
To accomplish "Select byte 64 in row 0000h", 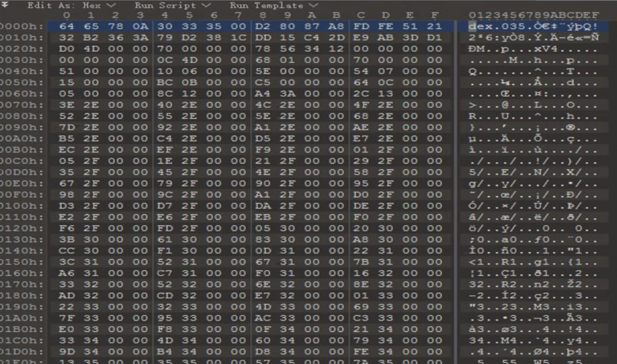I will click(66, 27).
